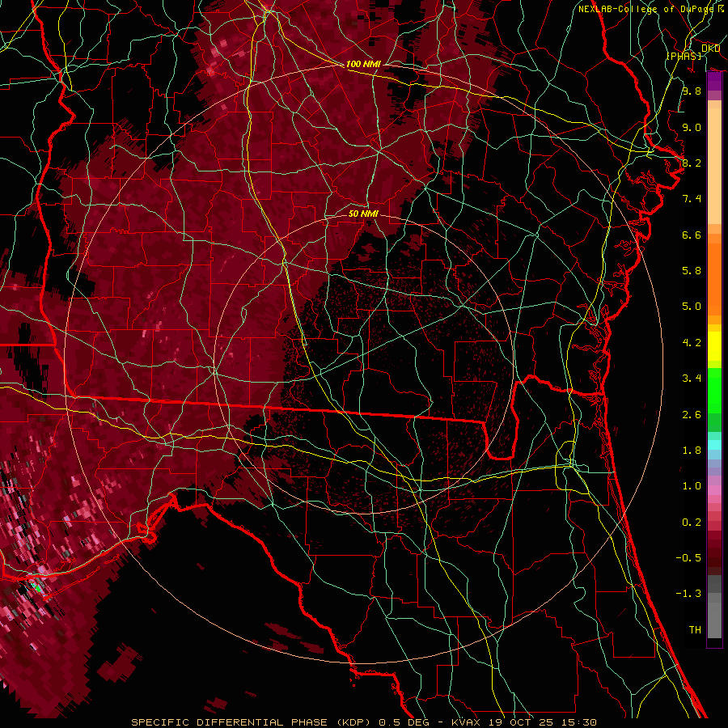Click the pink swatch near 1.0

tap(714, 487)
